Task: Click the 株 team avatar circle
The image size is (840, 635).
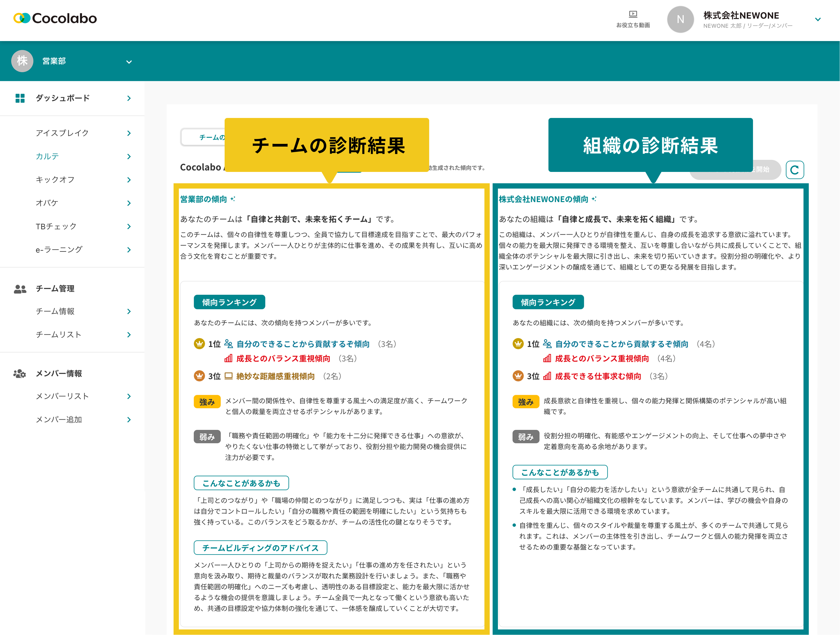Action: 22,61
